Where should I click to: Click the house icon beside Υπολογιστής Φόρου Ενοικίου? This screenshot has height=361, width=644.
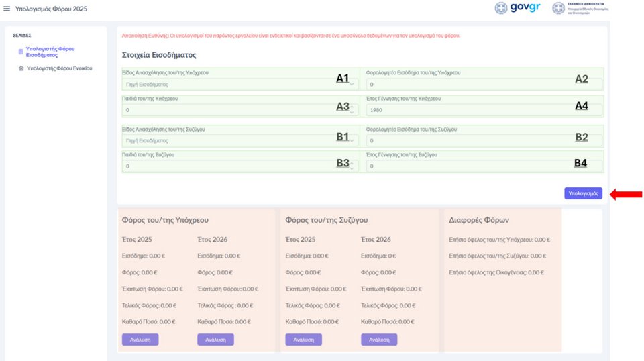click(x=21, y=68)
